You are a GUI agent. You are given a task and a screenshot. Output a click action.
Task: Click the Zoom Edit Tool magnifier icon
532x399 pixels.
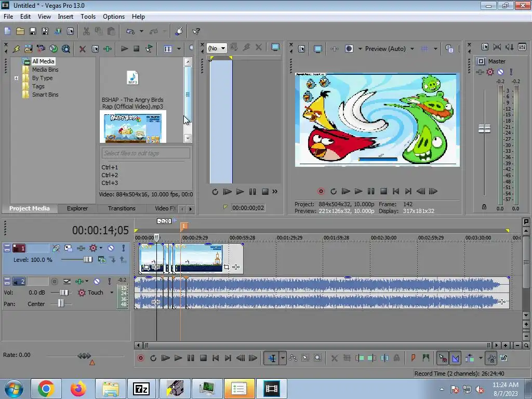click(x=317, y=358)
